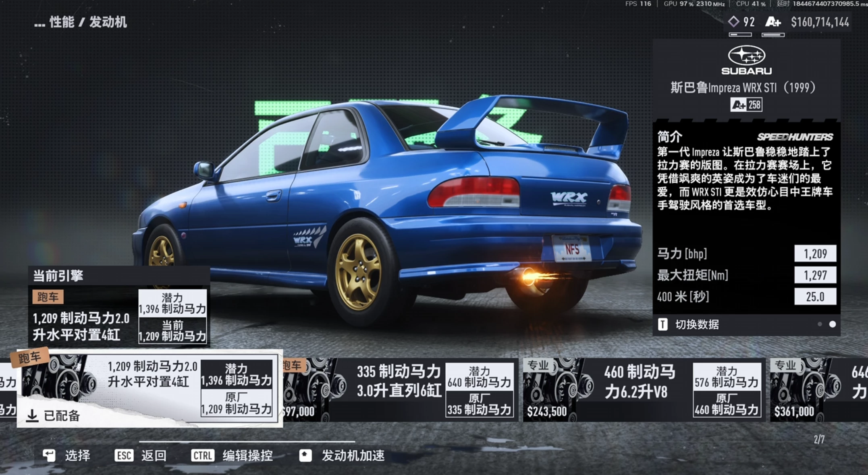Viewport: 868px width, 475px height.
Task: Click the second data page indicator dot
Action: click(833, 324)
